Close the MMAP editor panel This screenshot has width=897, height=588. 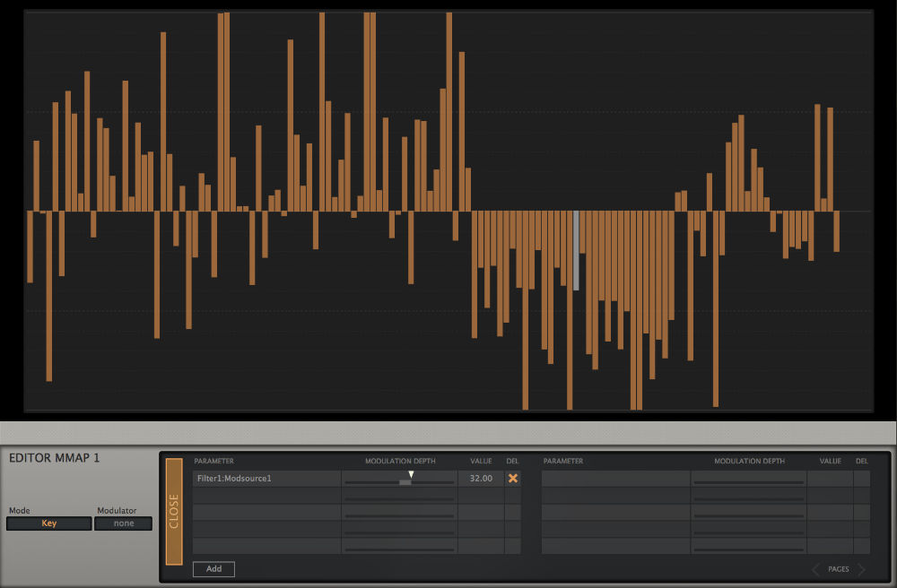tap(174, 511)
